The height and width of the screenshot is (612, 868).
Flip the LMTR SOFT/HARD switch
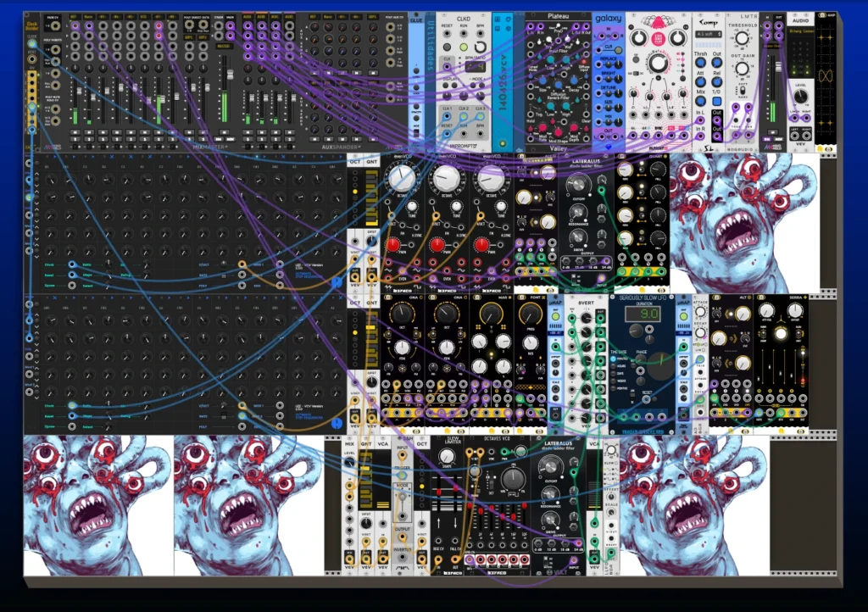click(x=743, y=91)
